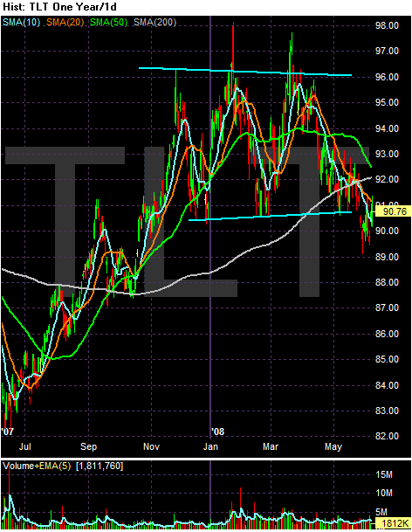Select the upper cyan resistance trendline
The height and width of the screenshot is (532, 412).
(x=245, y=72)
